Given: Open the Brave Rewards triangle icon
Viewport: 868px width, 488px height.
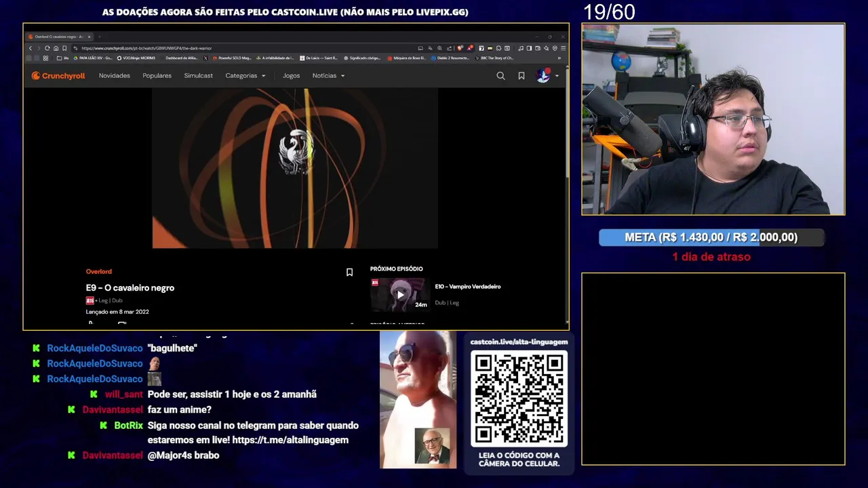Looking at the screenshot, I should 470,48.
